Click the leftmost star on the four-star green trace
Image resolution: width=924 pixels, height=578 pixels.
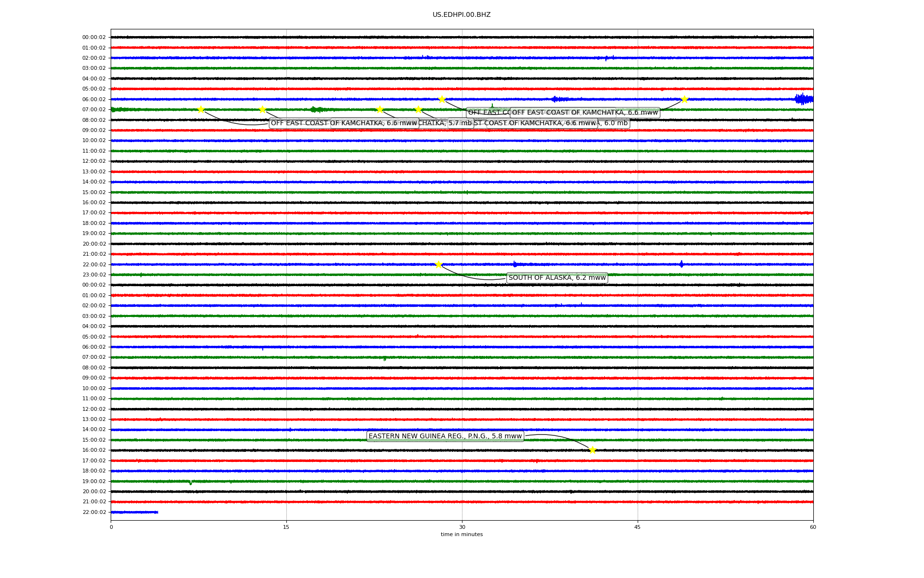[201, 109]
